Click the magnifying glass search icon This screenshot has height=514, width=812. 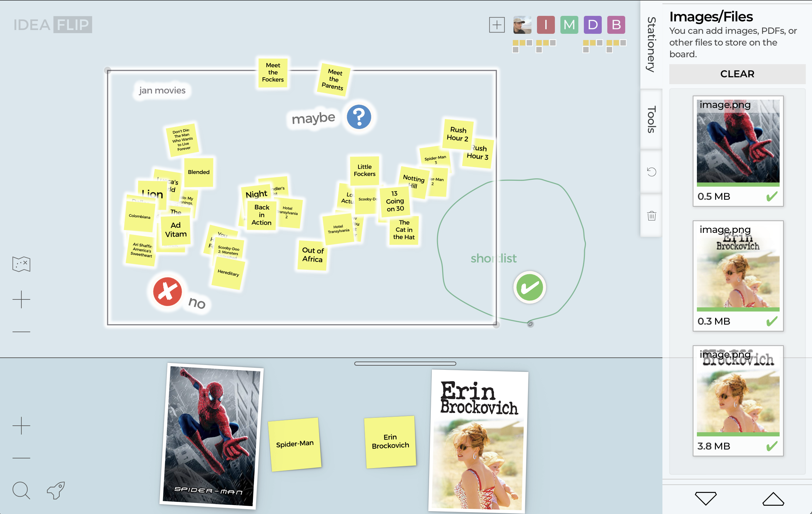click(21, 490)
